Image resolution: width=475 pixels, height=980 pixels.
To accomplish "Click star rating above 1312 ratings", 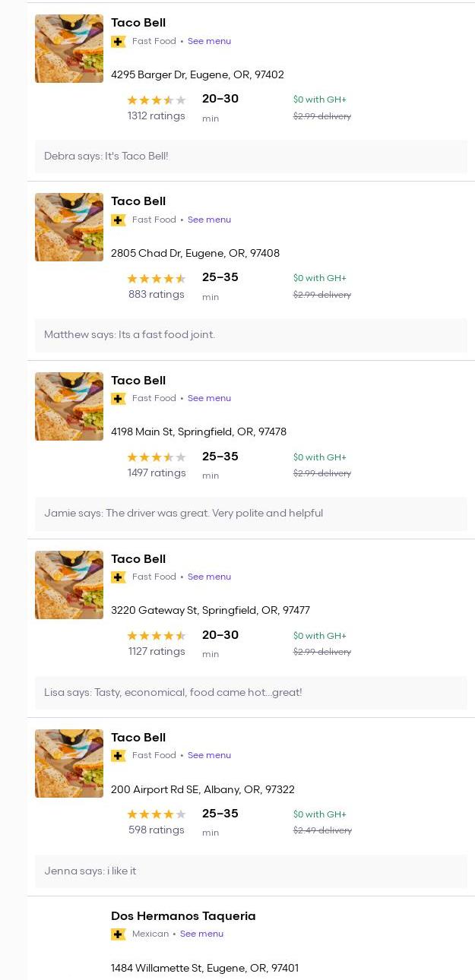I will [x=156, y=100].
